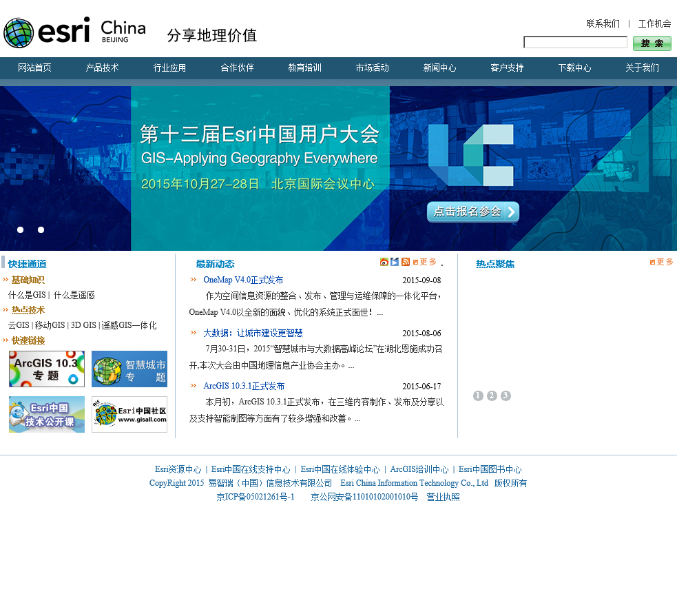Open 联系我们 link
Viewport: 677px width, 616px height.
click(603, 23)
